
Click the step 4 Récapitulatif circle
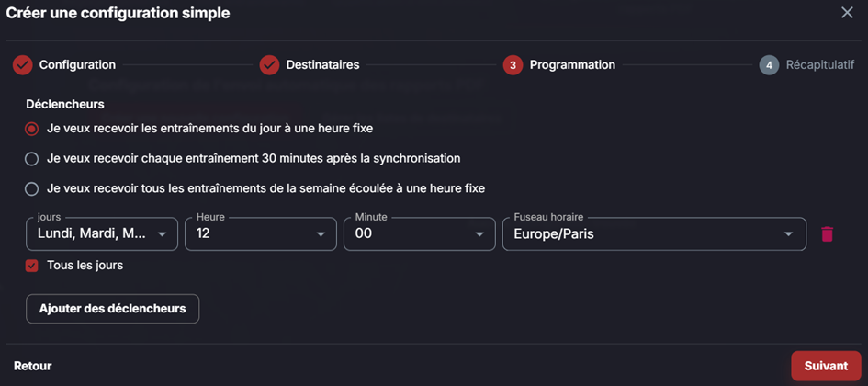(769, 65)
